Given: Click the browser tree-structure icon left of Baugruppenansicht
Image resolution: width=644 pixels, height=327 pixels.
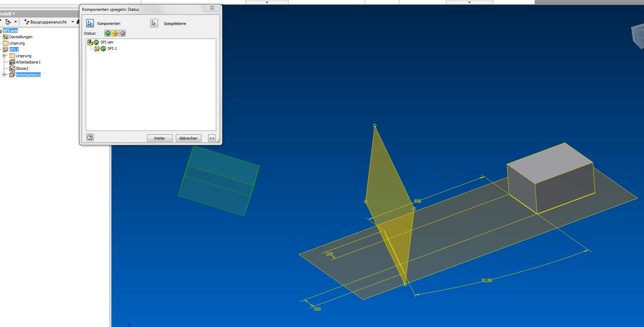Looking at the screenshot, I should [x=8, y=22].
